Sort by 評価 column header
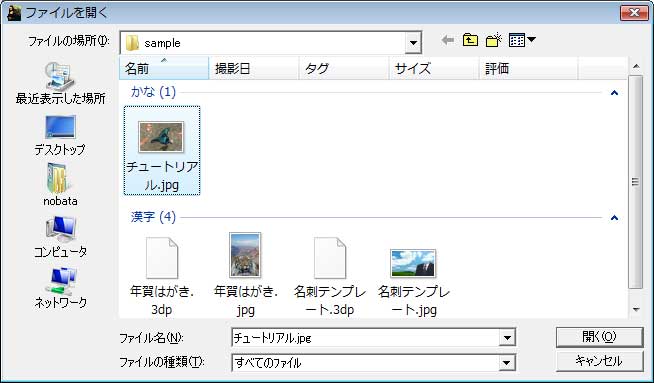 point(528,68)
